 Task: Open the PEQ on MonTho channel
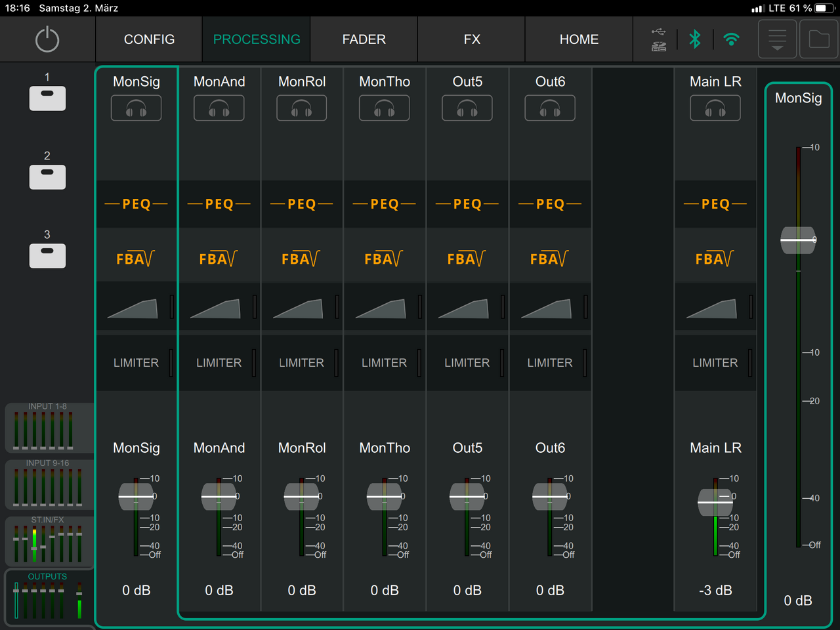coord(385,204)
